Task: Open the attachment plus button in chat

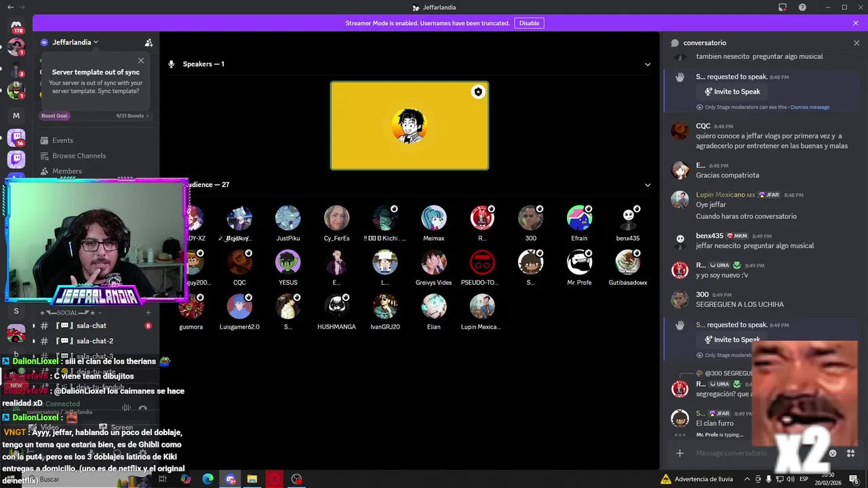Action: pos(680,453)
